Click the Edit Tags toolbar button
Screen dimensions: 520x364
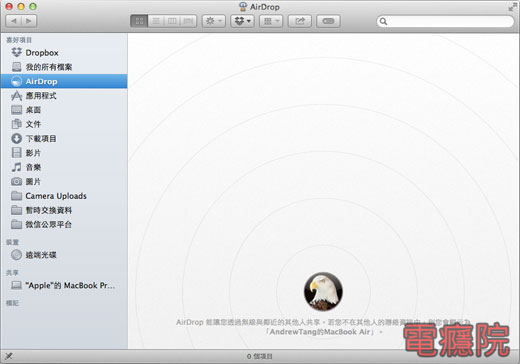pos(328,21)
